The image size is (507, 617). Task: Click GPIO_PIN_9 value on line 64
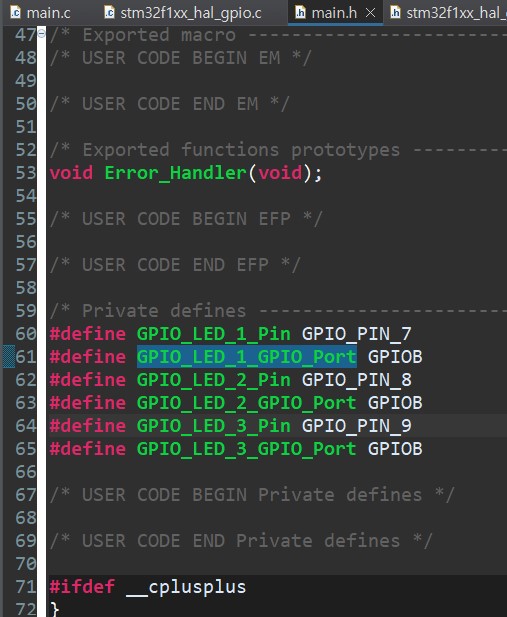[x=357, y=426]
